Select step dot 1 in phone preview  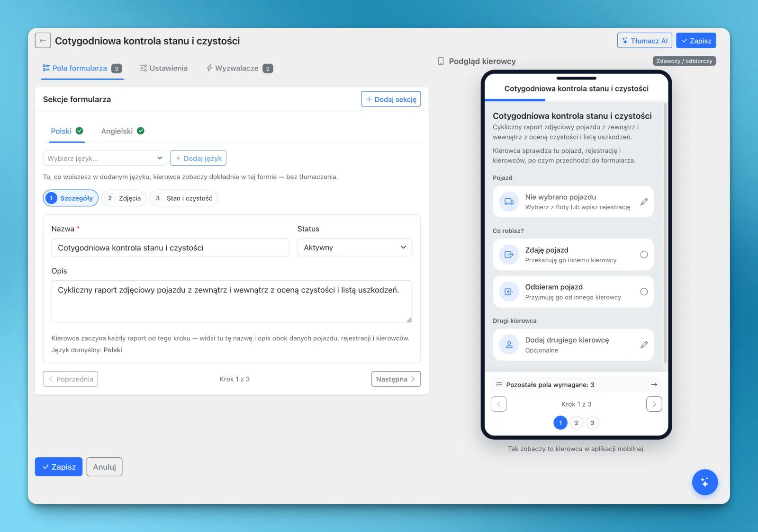pos(560,423)
